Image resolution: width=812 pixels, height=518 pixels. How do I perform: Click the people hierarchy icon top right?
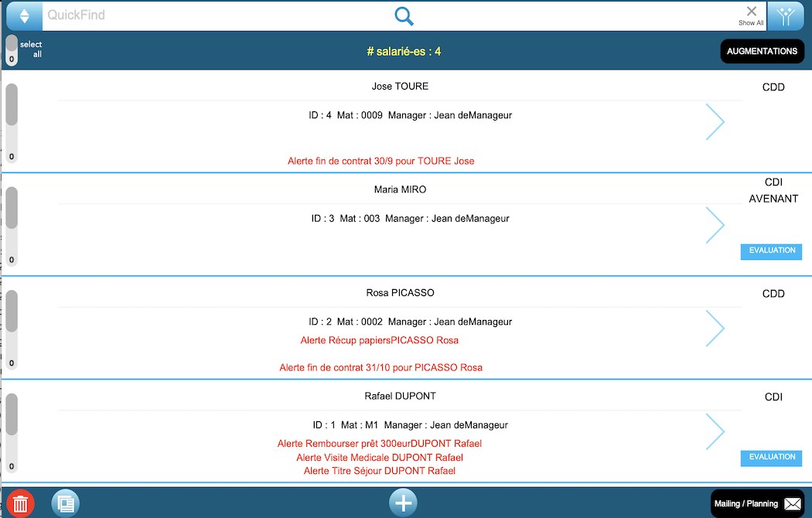[x=786, y=15]
